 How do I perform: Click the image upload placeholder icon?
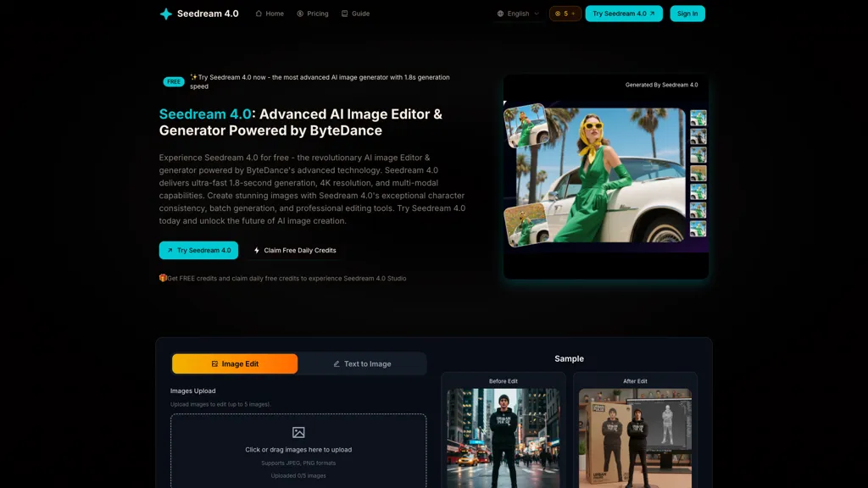pos(298,431)
